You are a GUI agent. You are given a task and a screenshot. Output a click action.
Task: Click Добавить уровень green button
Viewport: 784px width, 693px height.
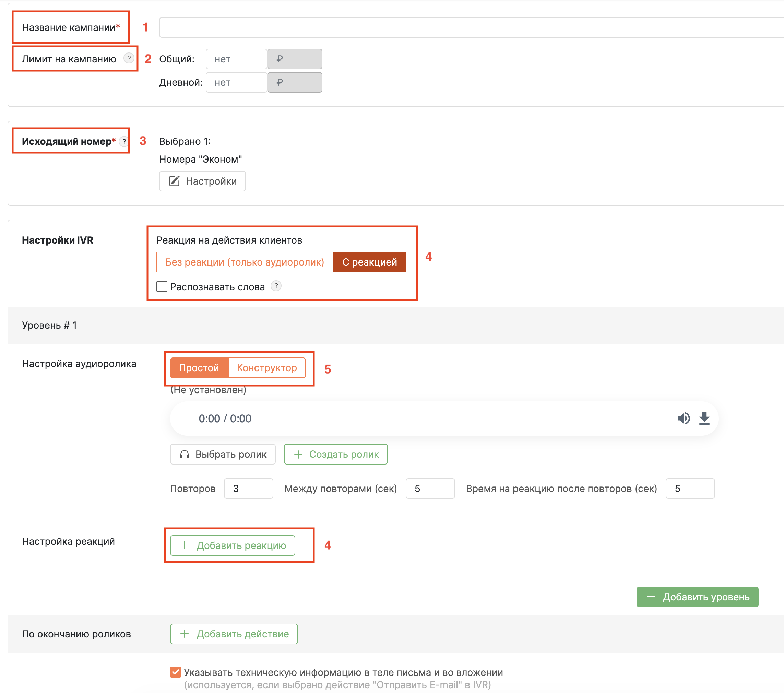[x=697, y=597]
